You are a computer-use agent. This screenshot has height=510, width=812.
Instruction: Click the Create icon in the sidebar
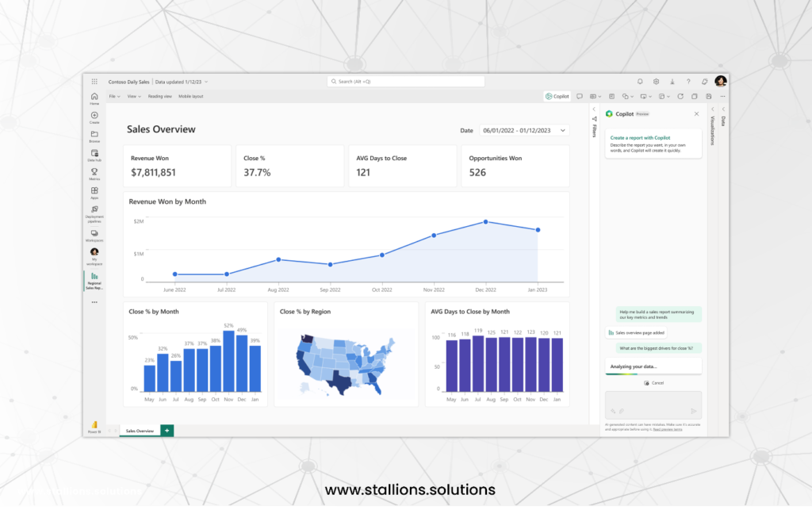(94, 118)
